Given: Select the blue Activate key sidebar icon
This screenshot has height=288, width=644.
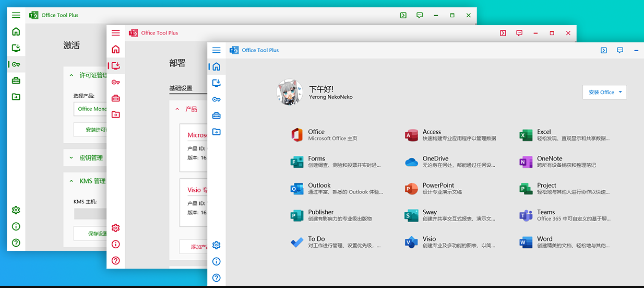Looking at the screenshot, I should (217, 99).
